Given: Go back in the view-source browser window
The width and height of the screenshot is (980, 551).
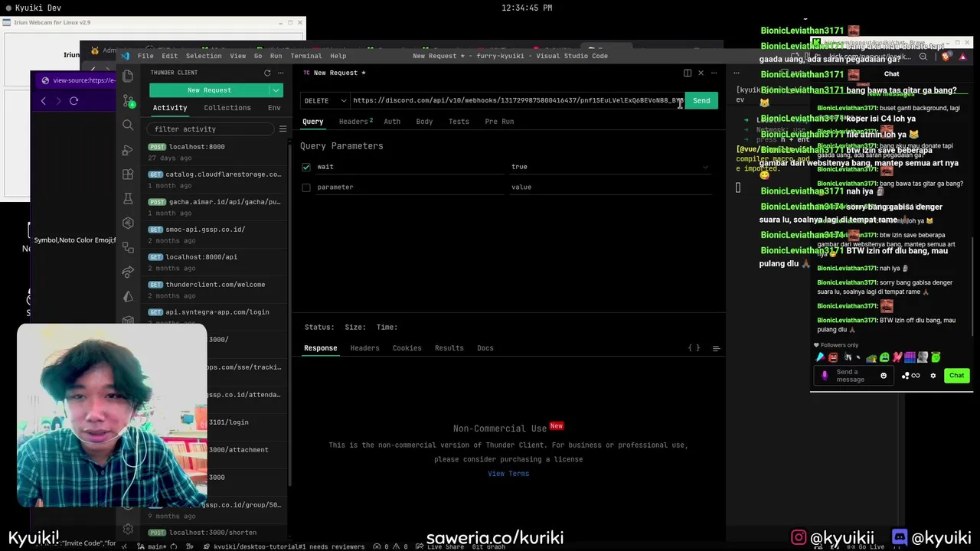Looking at the screenshot, I should click(x=44, y=101).
